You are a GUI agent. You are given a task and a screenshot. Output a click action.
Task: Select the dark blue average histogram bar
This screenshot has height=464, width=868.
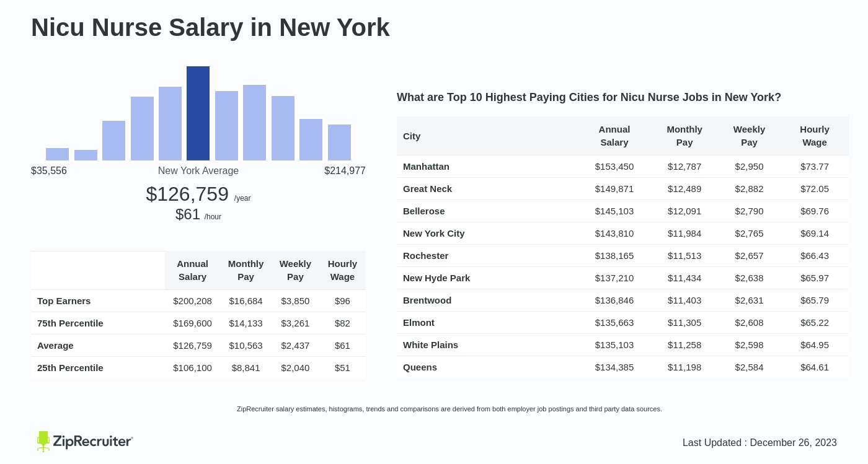click(198, 113)
